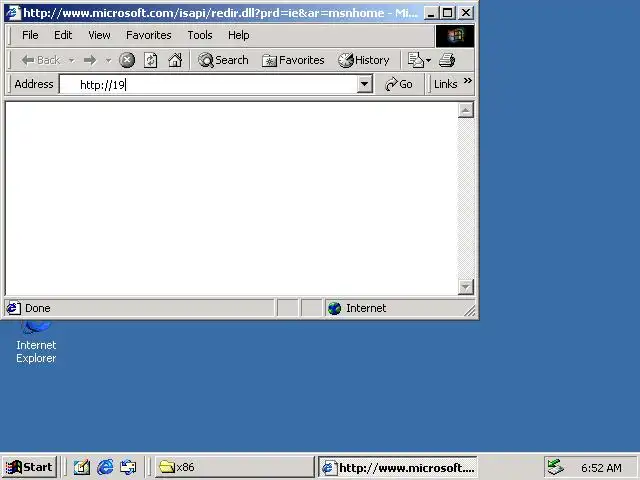Expand the Links bar chevron
Image resolution: width=640 pixels, height=480 pixels.
[x=468, y=80]
